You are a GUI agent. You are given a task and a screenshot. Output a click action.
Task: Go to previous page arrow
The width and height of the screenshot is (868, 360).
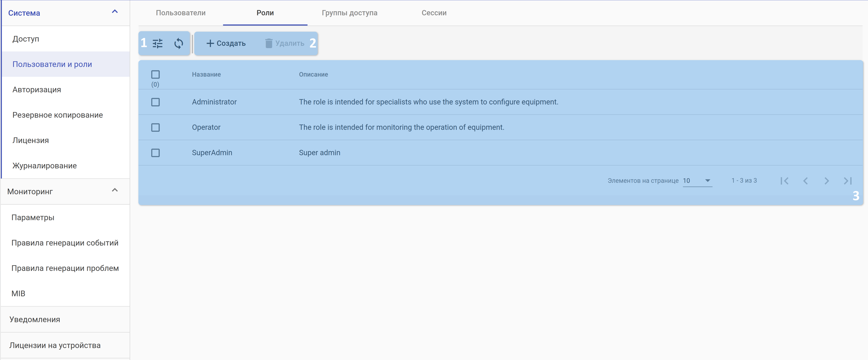[x=805, y=181]
